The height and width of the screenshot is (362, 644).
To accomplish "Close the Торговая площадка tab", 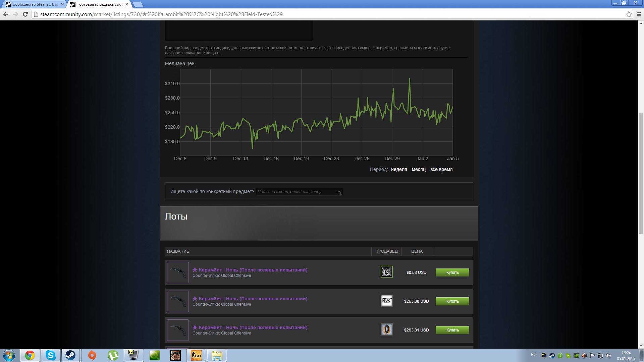I will (x=127, y=4).
